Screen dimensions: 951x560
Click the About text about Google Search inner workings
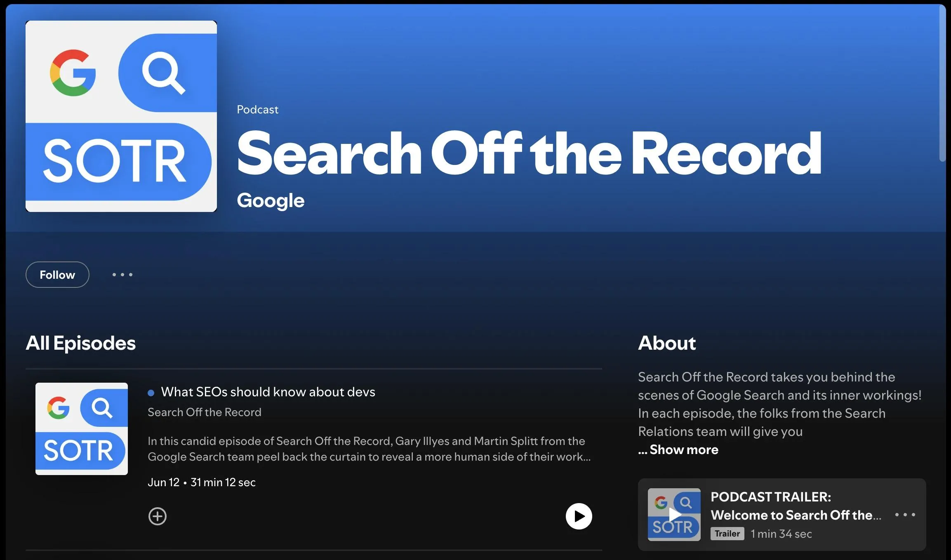[x=779, y=404]
